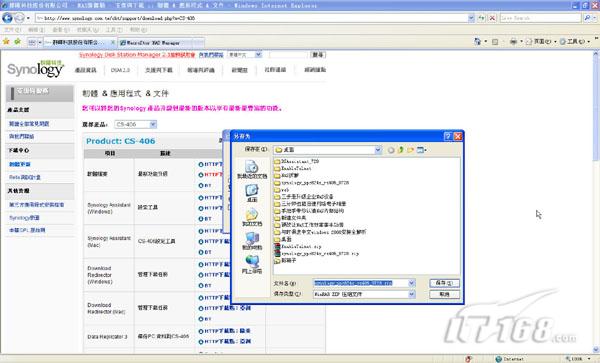Screen dimensions: 600x363
Task: Open the File menu in IE
Action: pos(12,30)
